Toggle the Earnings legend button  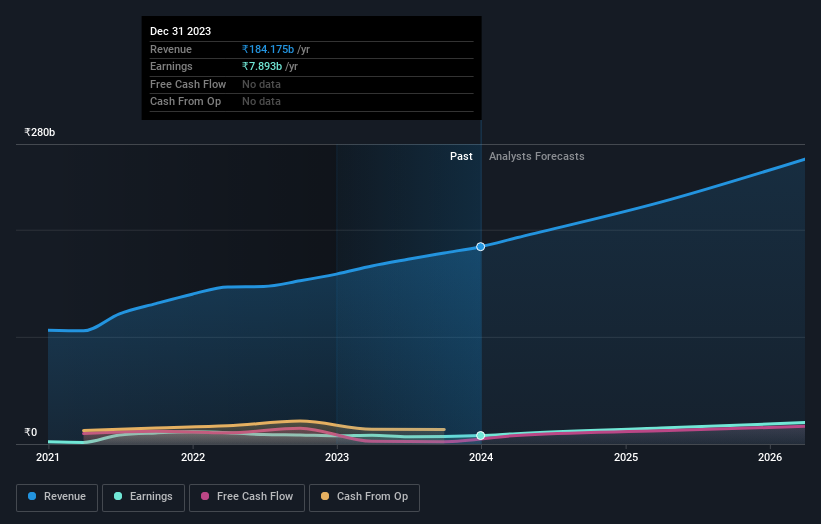pos(143,497)
